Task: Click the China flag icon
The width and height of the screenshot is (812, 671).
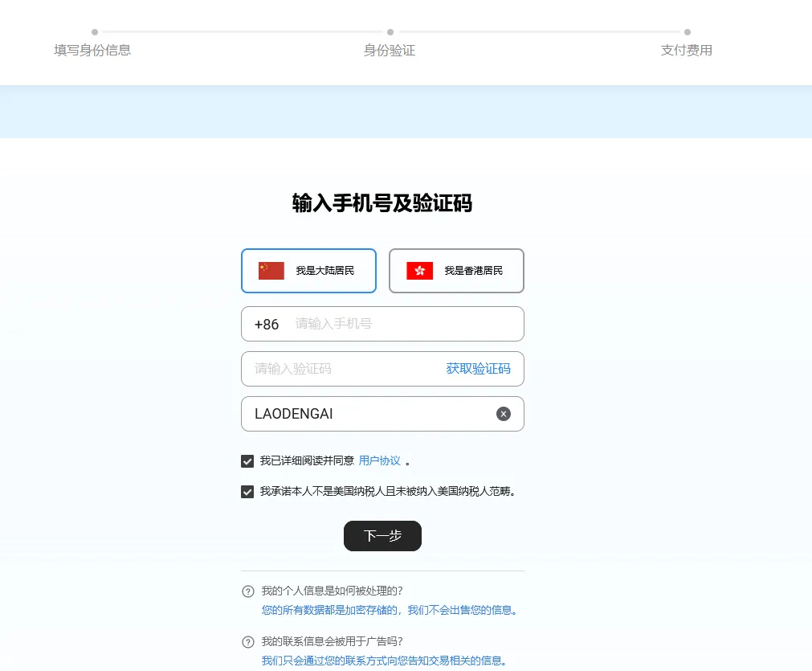Action: click(271, 271)
